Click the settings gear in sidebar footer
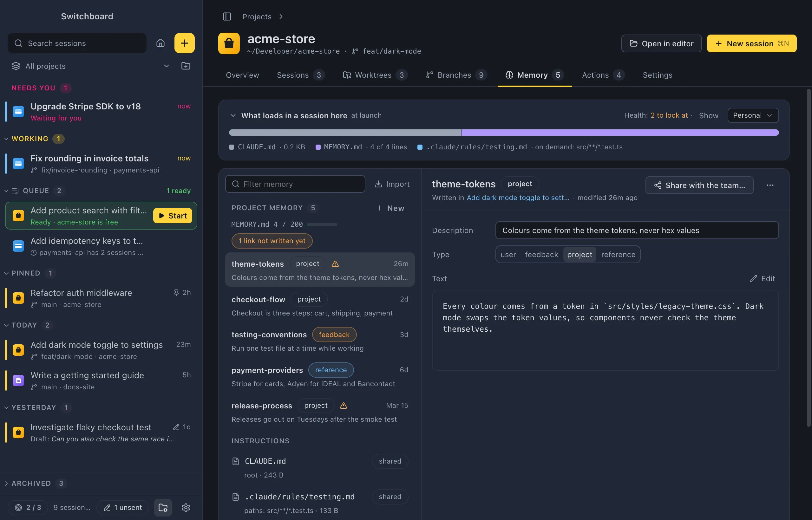This screenshot has height=520, width=812. click(186, 508)
